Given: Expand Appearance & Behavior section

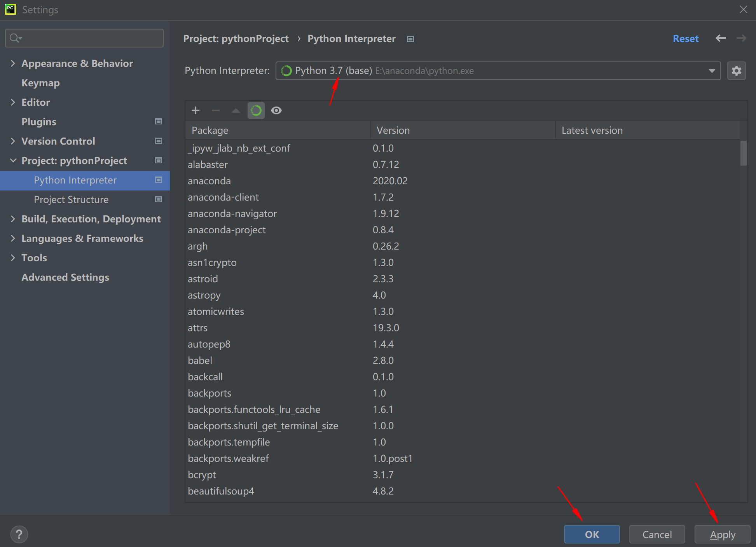Looking at the screenshot, I should (x=13, y=63).
